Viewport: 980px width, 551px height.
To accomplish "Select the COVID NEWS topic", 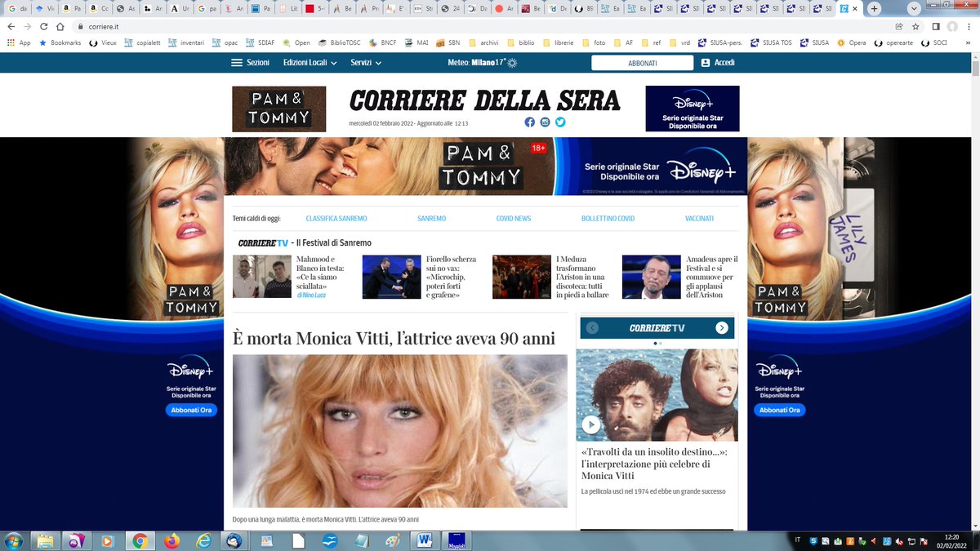I will pyautogui.click(x=514, y=219).
